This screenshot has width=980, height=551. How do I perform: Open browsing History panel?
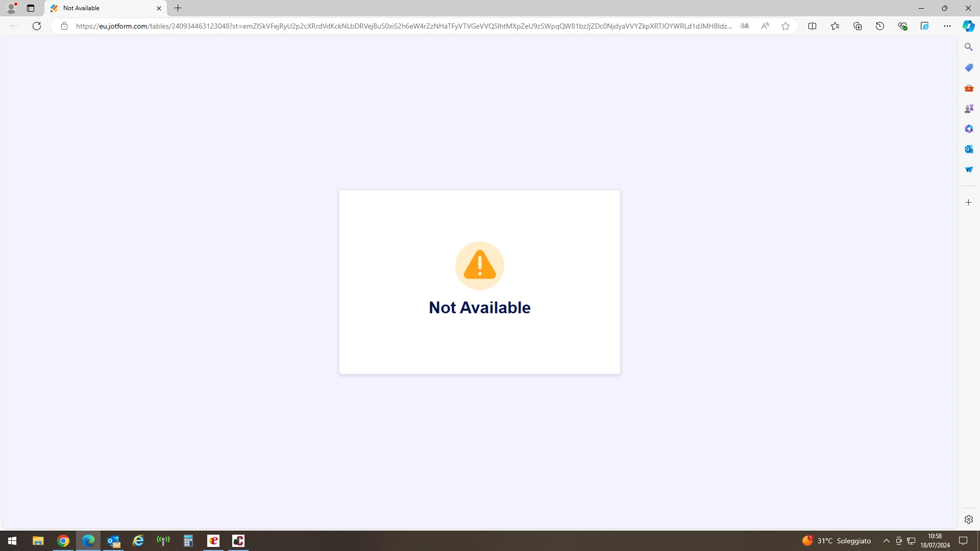880,26
